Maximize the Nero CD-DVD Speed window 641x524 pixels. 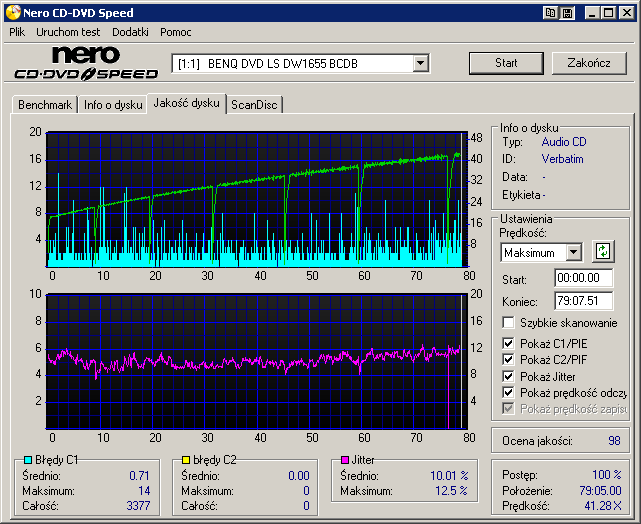pos(609,13)
